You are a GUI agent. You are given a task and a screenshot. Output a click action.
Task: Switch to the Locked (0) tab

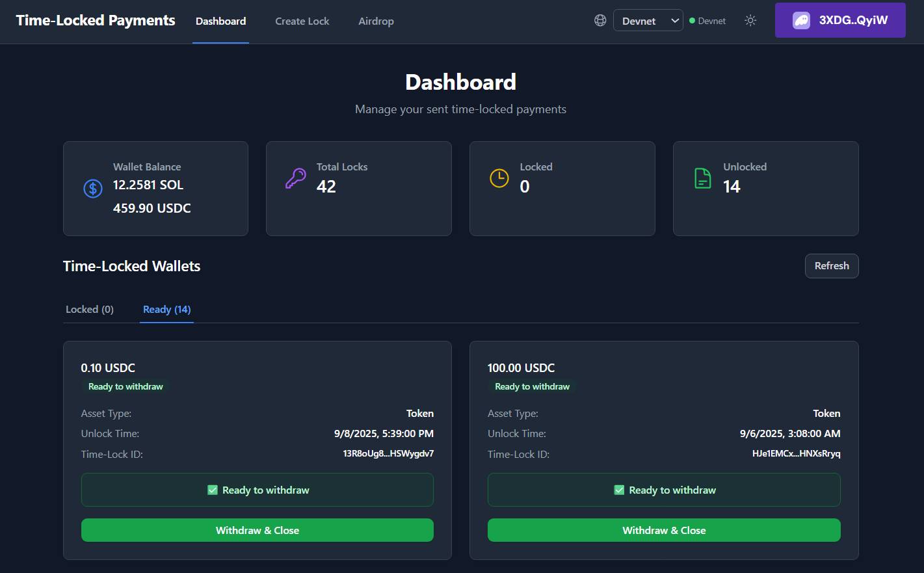click(89, 309)
